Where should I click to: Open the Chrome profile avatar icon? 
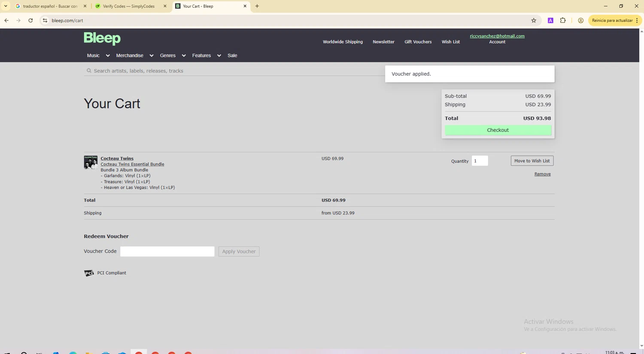pos(580,20)
